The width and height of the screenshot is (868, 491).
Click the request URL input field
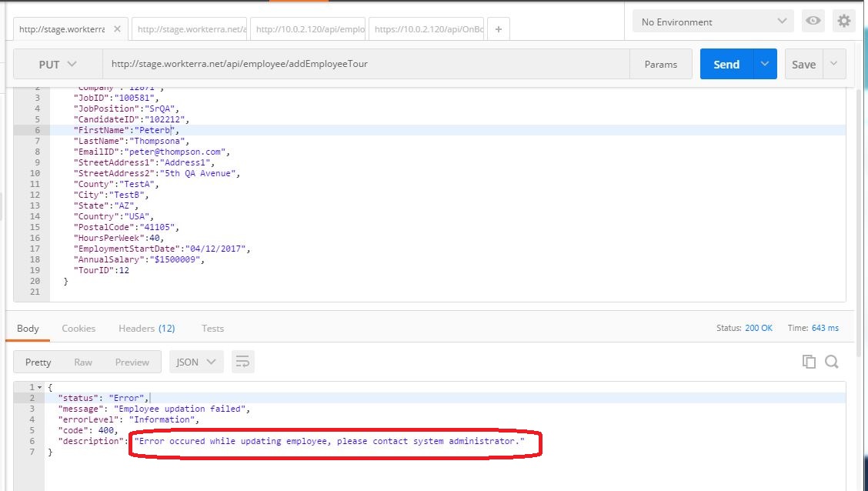(366, 64)
